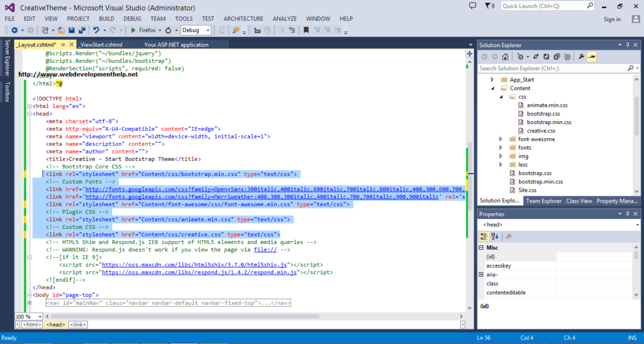
Task: Click Alphabetical sort icon in Properties panel
Action: (x=495, y=236)
